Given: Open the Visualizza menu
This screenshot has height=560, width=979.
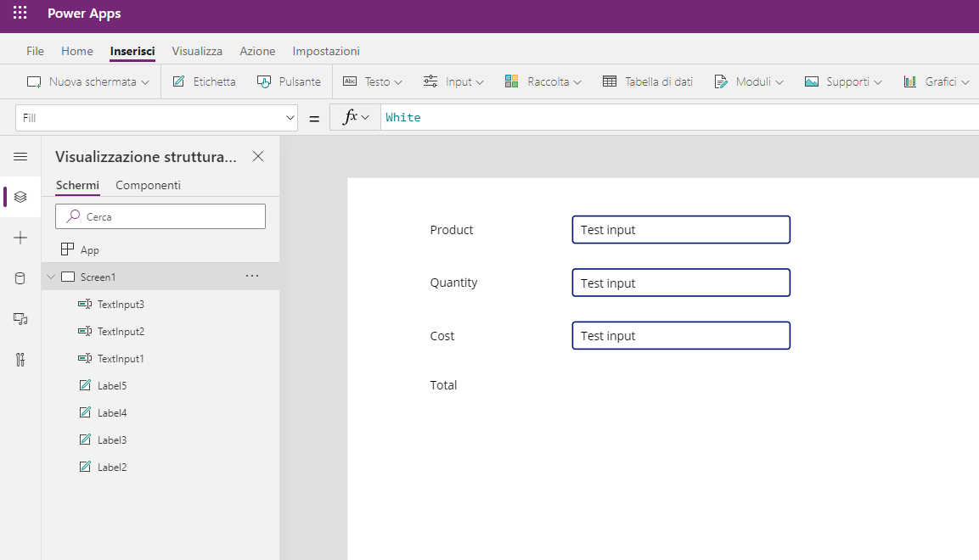Looking at the screenshot, I should click(197, 51).
